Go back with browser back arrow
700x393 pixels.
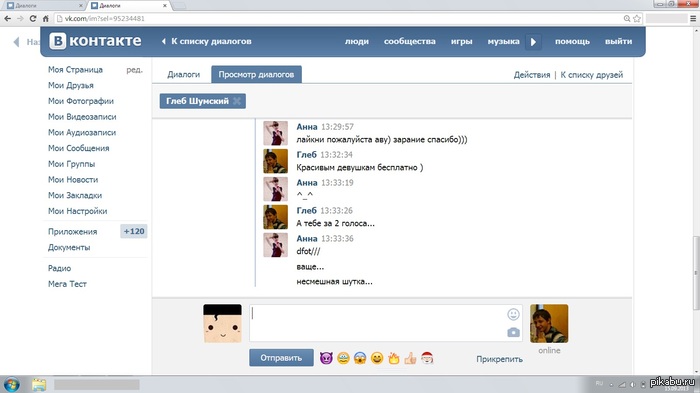8,18
